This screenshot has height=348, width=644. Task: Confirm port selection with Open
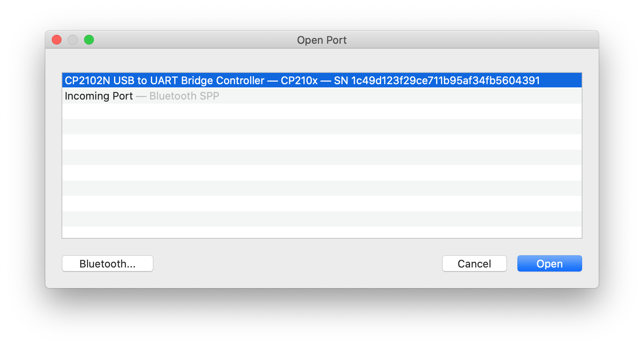click(x=549, y=263)
